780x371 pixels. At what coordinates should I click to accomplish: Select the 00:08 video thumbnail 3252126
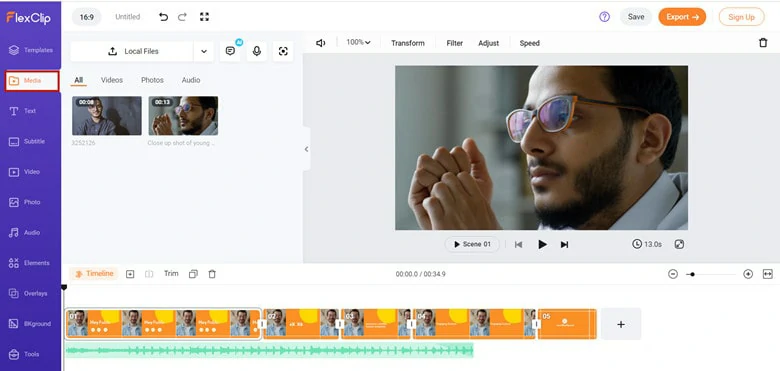coord(106,116)
